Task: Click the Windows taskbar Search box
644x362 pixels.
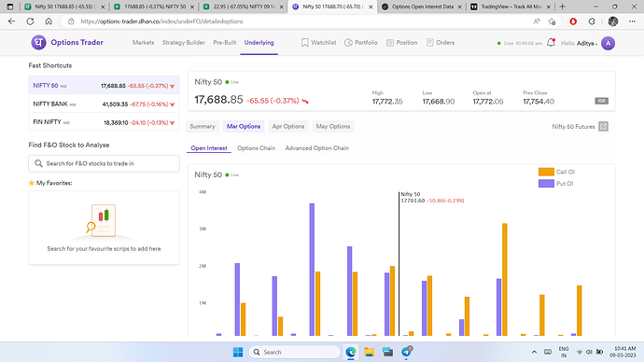Action: (295, 352)
